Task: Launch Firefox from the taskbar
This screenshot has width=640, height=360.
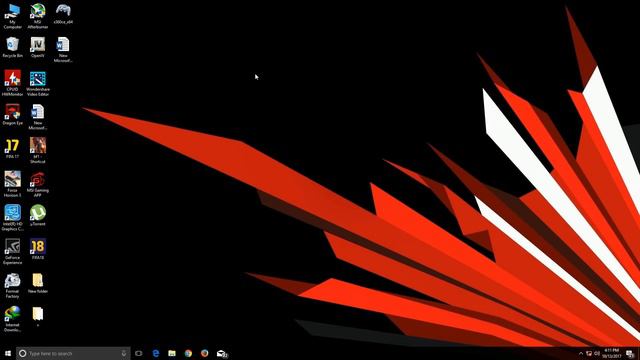Action: 204,353
